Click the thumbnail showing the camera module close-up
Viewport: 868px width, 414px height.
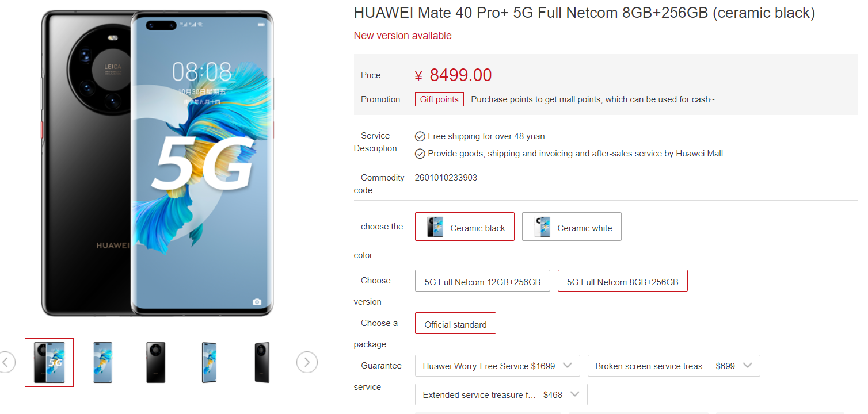155,362
